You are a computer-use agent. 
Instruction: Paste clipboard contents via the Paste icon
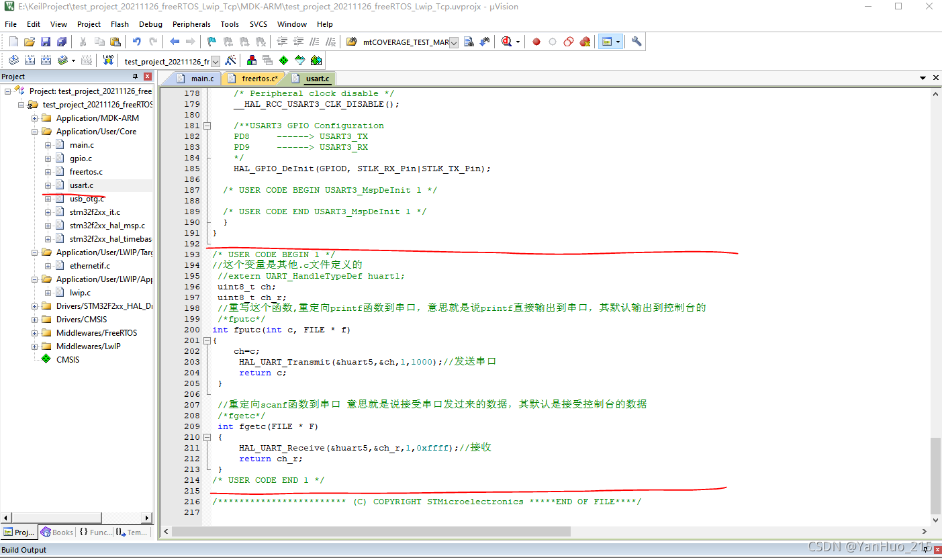tap(115, 42)
